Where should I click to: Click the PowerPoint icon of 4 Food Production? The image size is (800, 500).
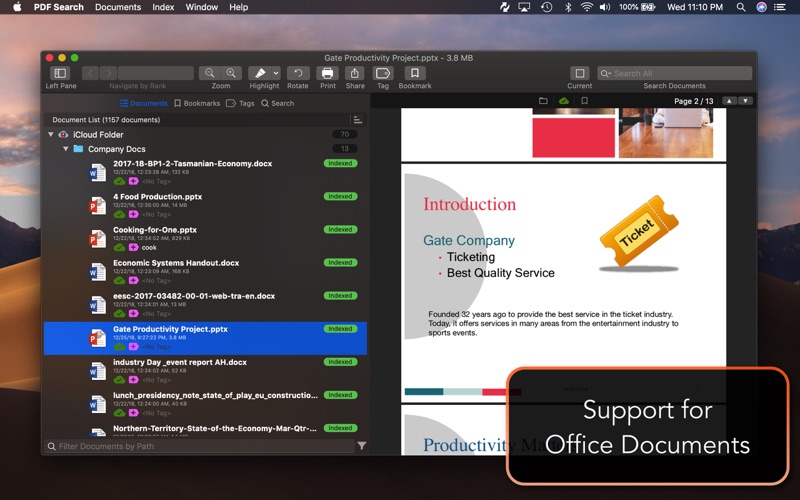(97, 206)
